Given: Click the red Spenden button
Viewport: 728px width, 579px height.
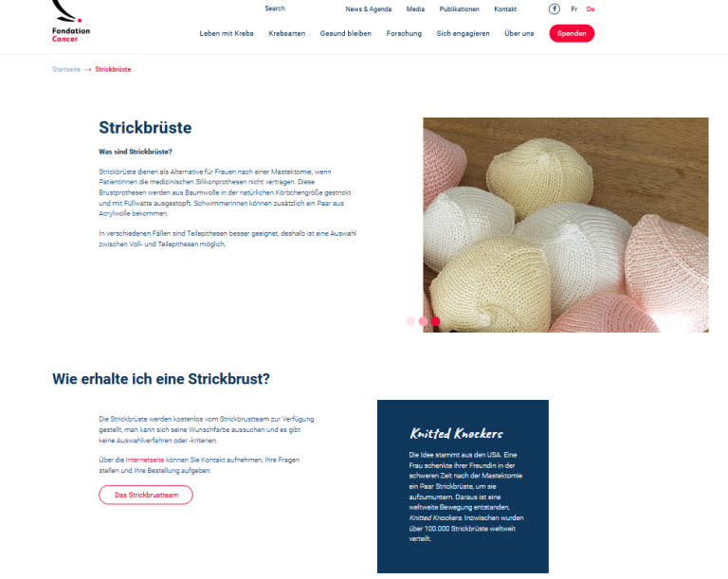Looking at the screenshot, I should point(572,33).
